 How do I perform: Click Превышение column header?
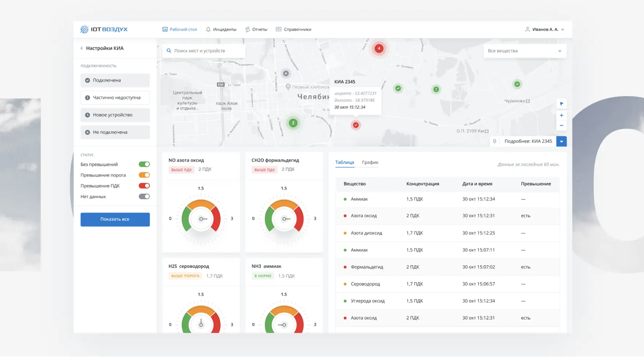point(536,184)
